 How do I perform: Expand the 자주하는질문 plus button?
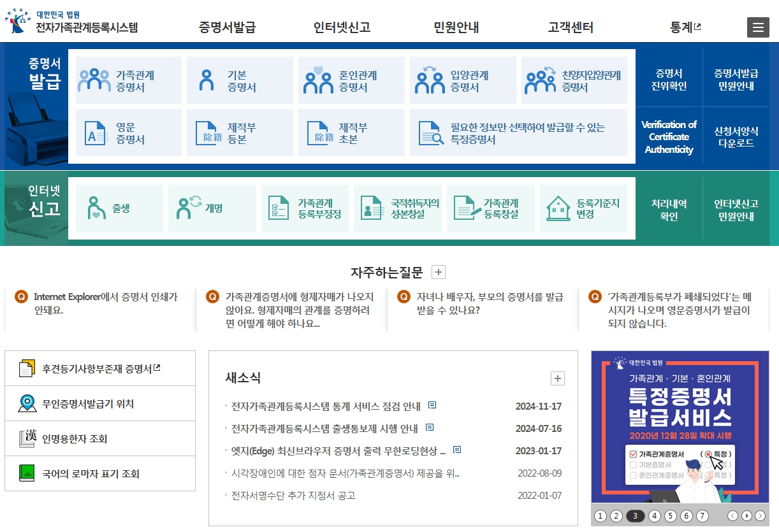point(437,271)
